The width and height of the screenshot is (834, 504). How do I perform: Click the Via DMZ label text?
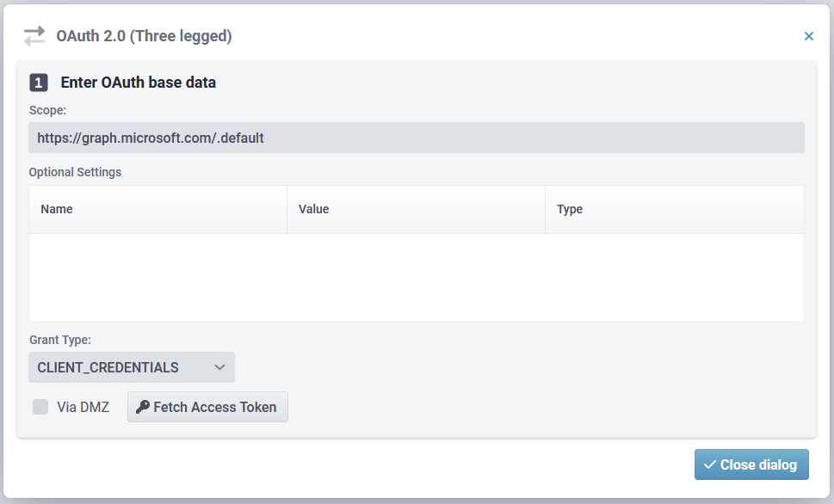83,407
